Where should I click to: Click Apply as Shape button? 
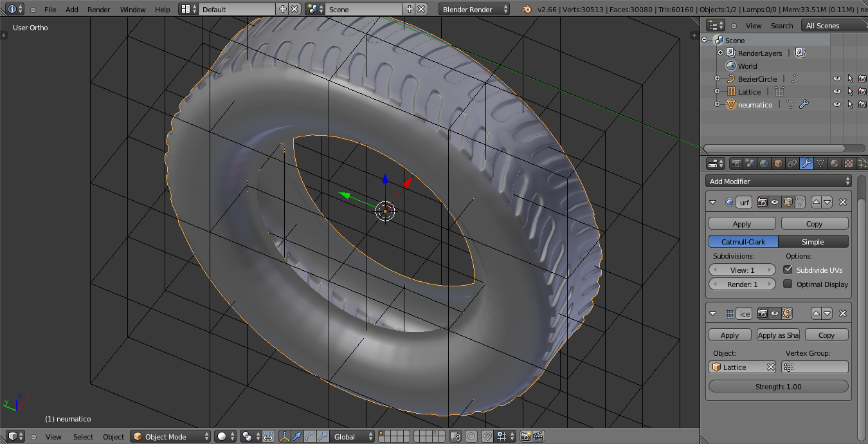(x=778, y=335)
